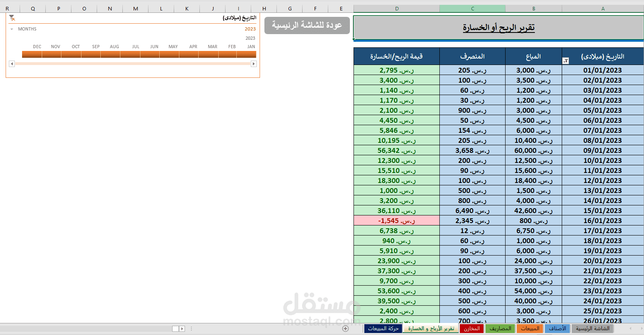Select column A header
The image size is (644, 335).
coord(603,8)
